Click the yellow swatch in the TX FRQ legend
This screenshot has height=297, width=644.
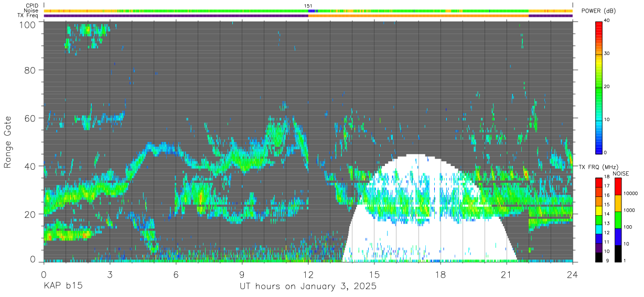599,211
